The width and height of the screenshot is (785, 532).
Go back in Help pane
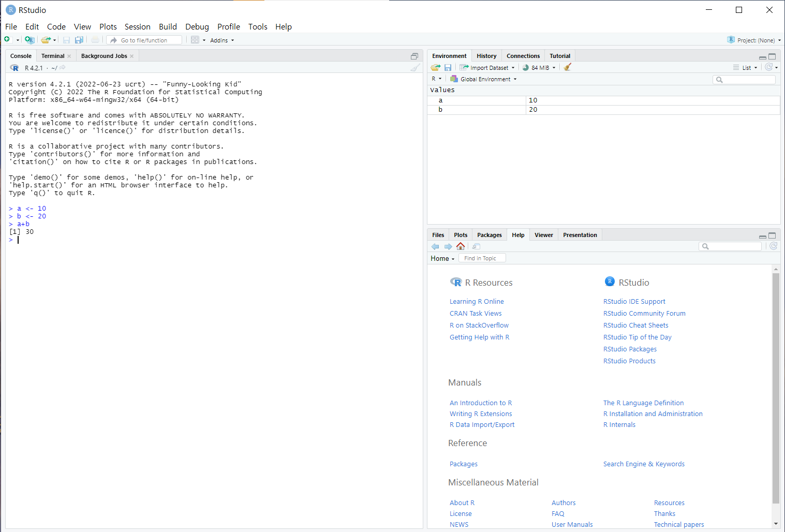pyautogui.click(x=435, y=246)
